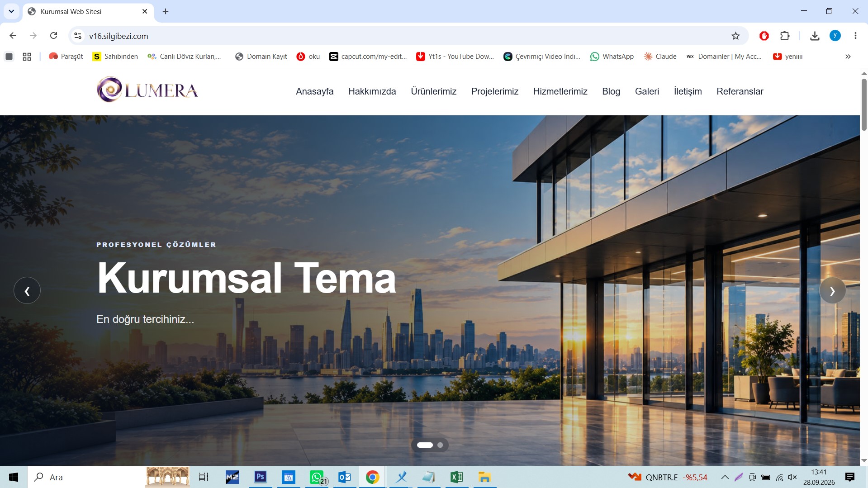This screenshot has height=488, width=868.
Task: Select the active first slider indicator
Action: pyautogui.click(x=425, y=445)
